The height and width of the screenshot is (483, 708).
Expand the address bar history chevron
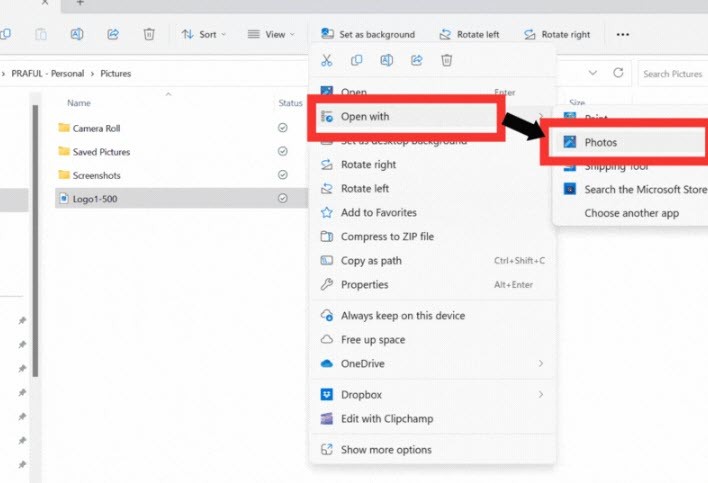(x=593, y=73)
